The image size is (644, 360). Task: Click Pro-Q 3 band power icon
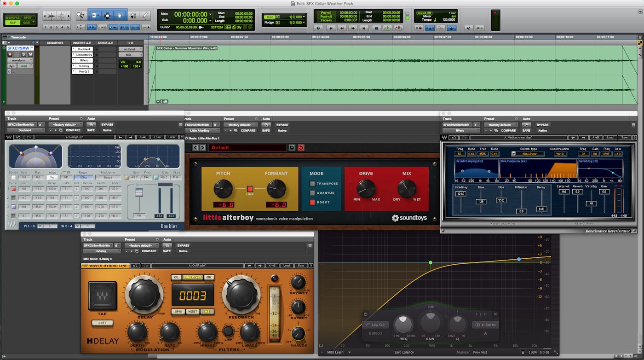pos(366,314)
